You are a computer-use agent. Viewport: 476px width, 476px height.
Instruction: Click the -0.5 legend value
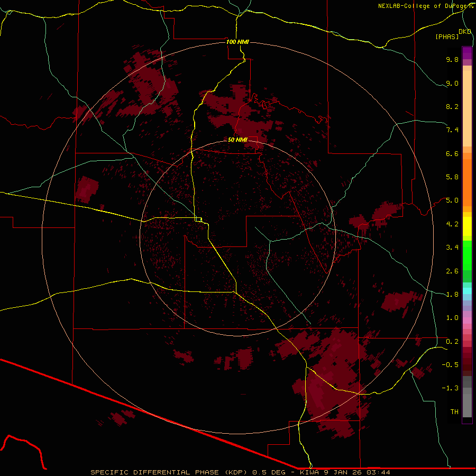click(450, 365)
